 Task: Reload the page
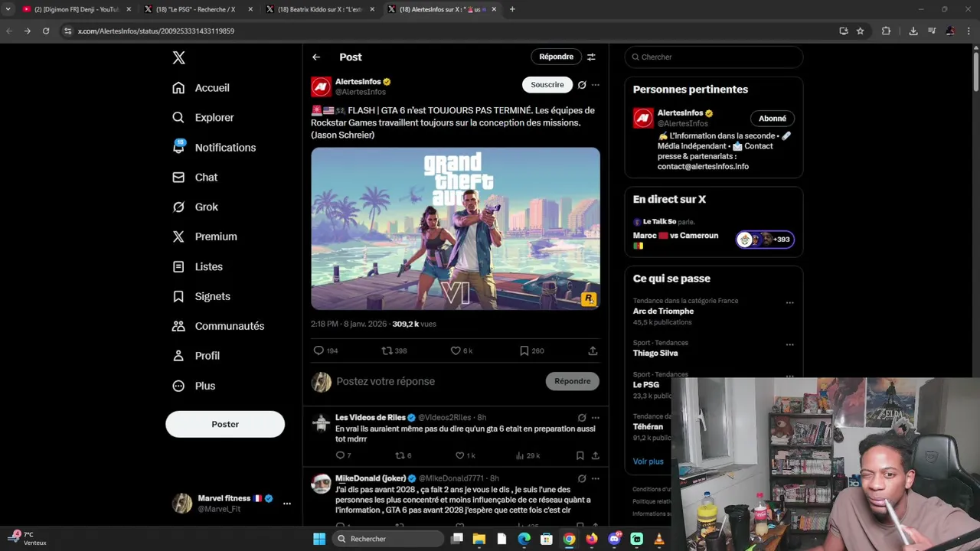[x=46, y=31]
